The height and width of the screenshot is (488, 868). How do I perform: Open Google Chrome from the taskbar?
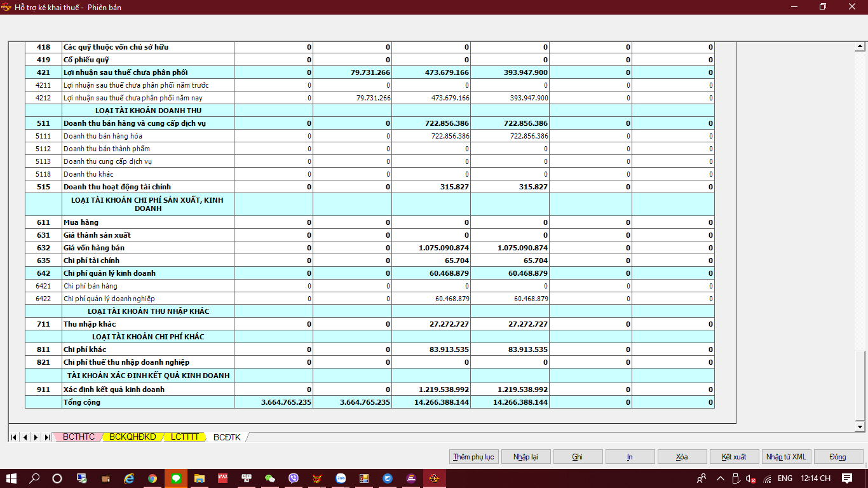click(153, 478)
